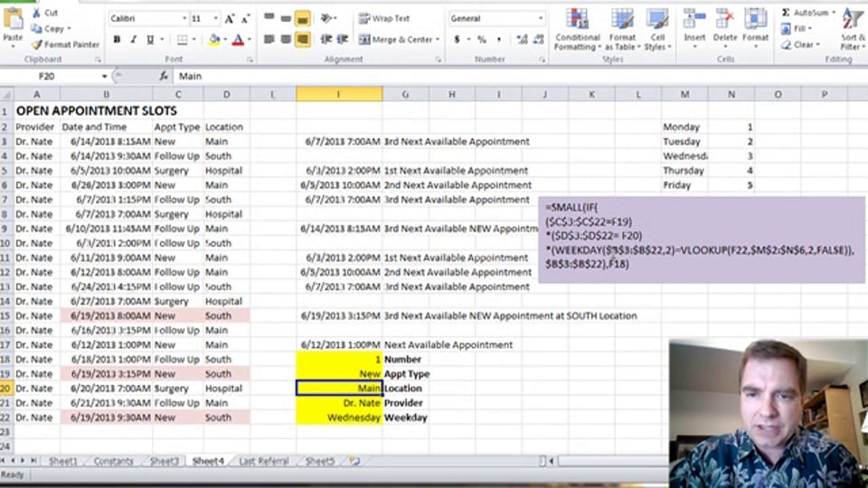Viewport: 868px width, 488px height.
Task: Switch to Constants sheet tab
Action: pyautogui.click(x=114, y=461)
